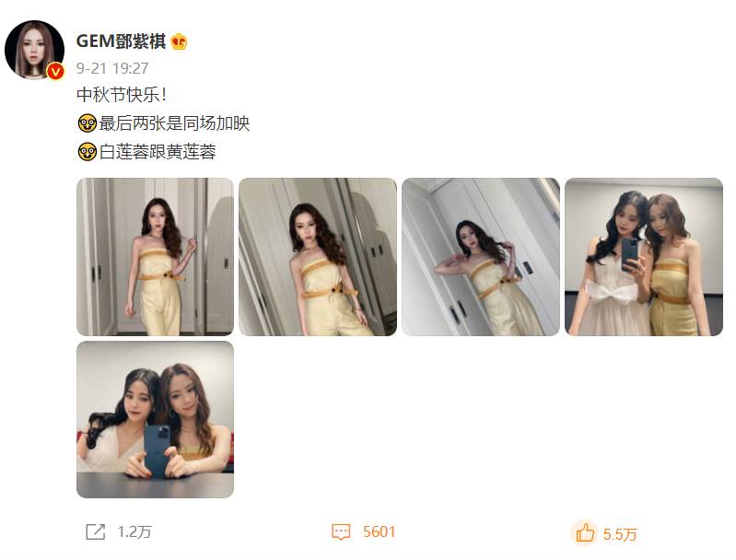Click the 5.5万 like count
Screen dimensions: 736x560
[620, 534]
